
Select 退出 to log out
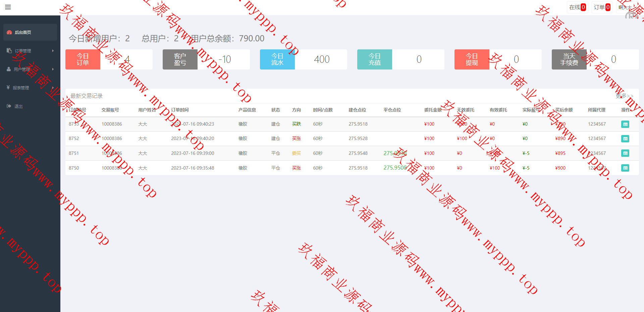(18, 106)
